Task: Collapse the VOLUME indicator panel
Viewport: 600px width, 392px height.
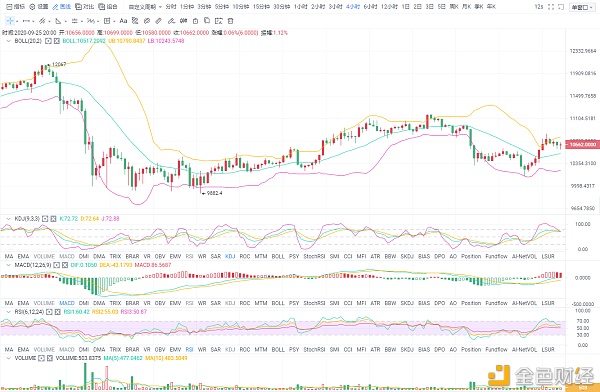Action: tap(8, 358)
